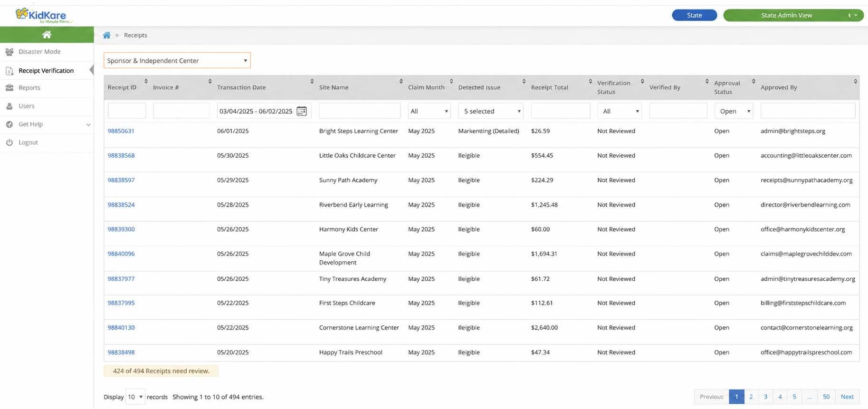Screen dimensions: 868x409
Task: Sort by Claim Month column arrows
Action: click(451, 81)
